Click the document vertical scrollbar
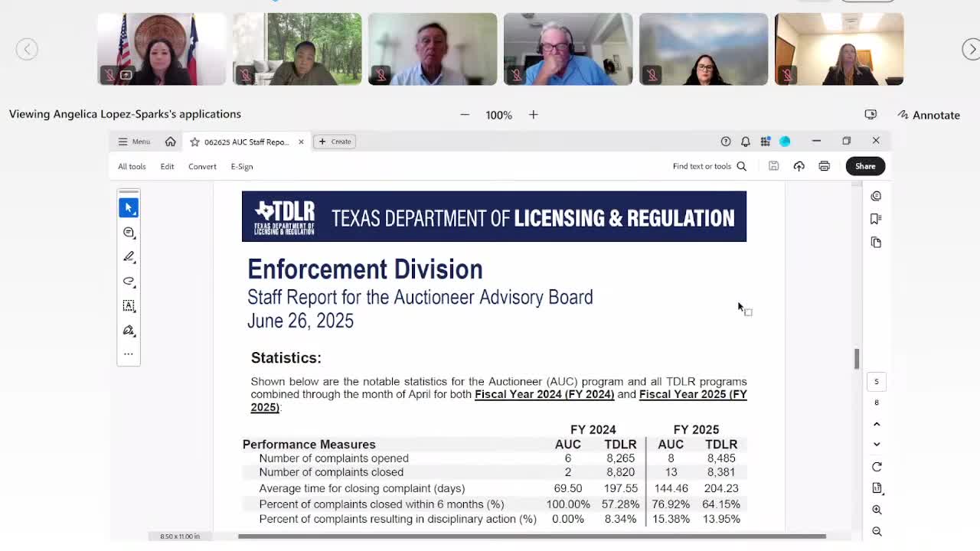This screenshot has width=980, height=551. (856, 356)
